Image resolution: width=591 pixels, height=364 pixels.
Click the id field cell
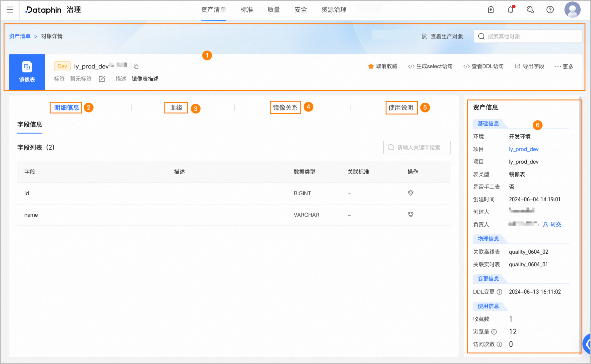27,193
